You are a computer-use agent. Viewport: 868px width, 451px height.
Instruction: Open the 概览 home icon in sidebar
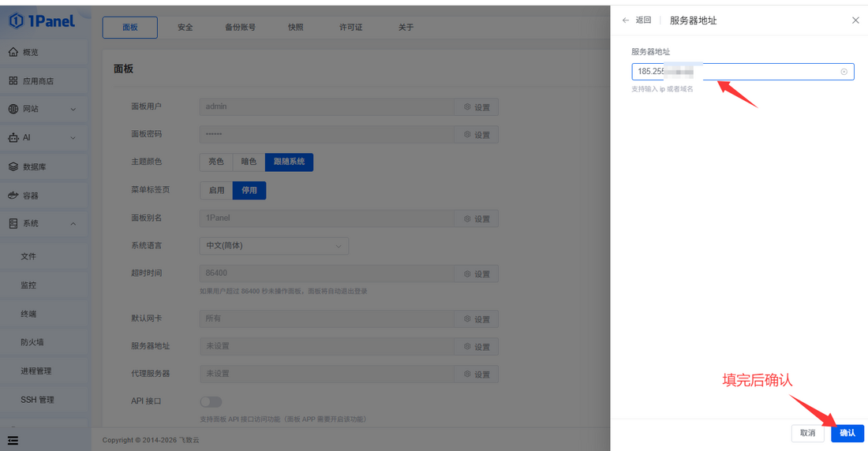coord(13,52)
